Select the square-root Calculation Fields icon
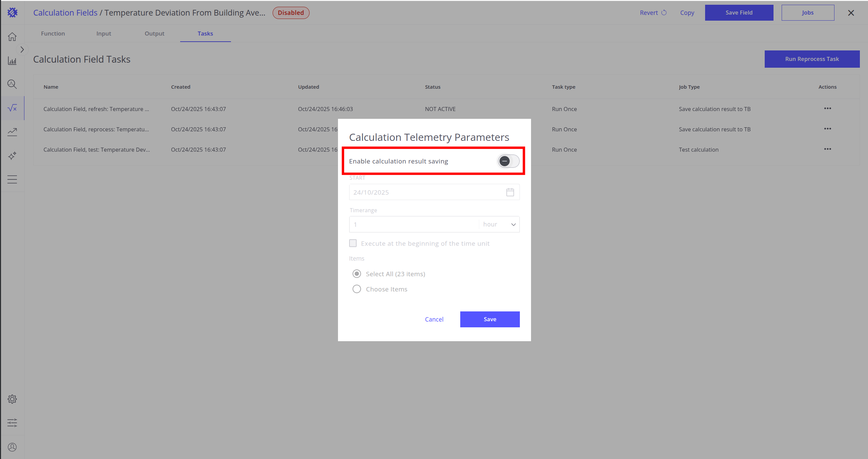Screen dimensions: 868x459 click(x=12, y=108)
